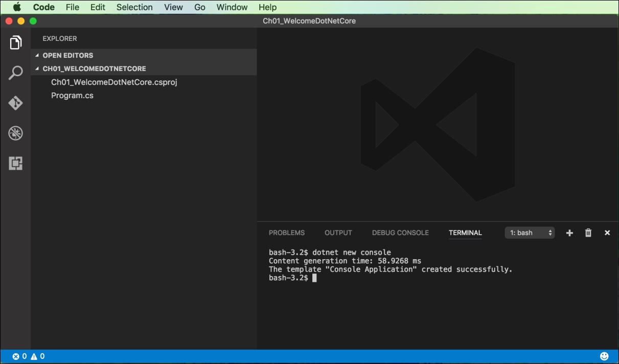Click the 'created successfully' terminal output line
The width and height of the screenshot is (619, 364).
pos(391,269)
